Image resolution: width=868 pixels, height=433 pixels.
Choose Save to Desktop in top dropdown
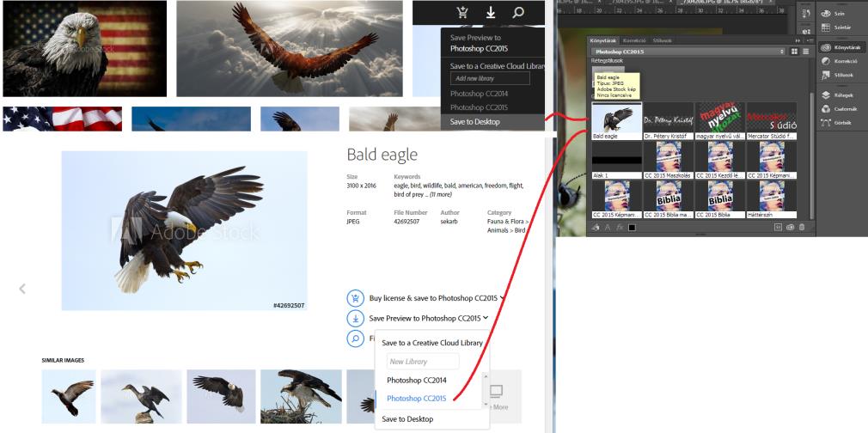click(492, 122)
